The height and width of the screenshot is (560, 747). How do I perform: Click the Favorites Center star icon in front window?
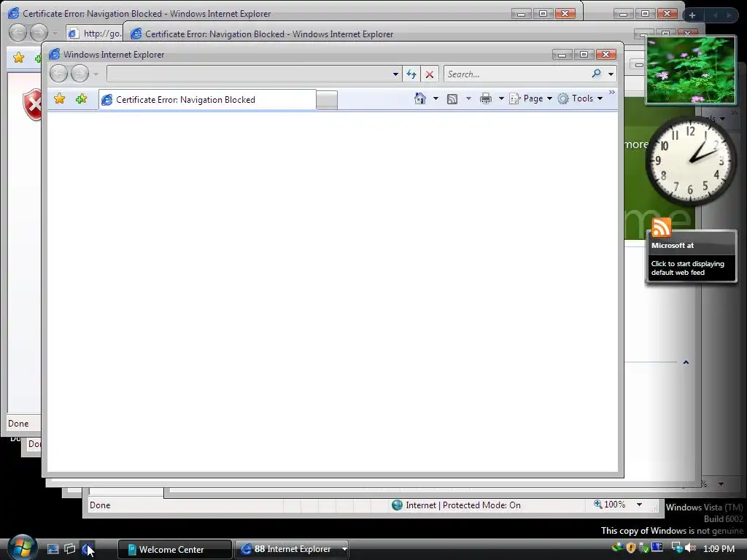click(x=60, y=98)
